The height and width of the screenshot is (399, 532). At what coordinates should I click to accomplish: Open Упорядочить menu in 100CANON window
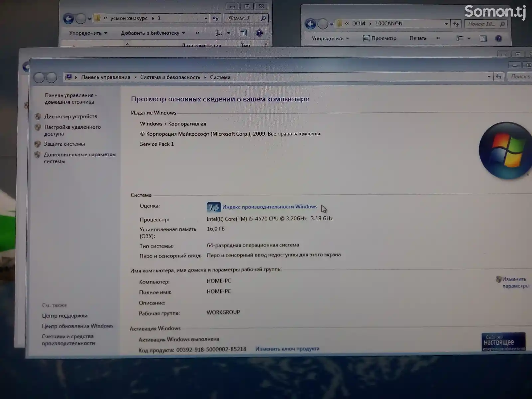coord(330,38)
